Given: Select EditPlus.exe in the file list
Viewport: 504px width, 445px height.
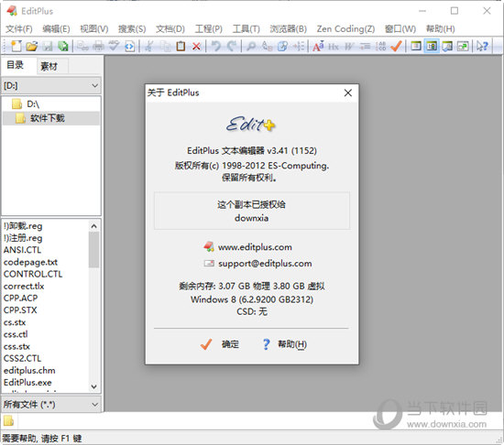Looking at the screenshot, I should coord(27,383).
